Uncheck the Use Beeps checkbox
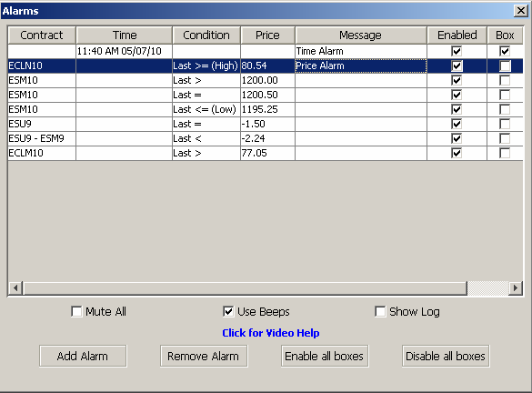The image size is (532, 393). [x=228, y=311]
